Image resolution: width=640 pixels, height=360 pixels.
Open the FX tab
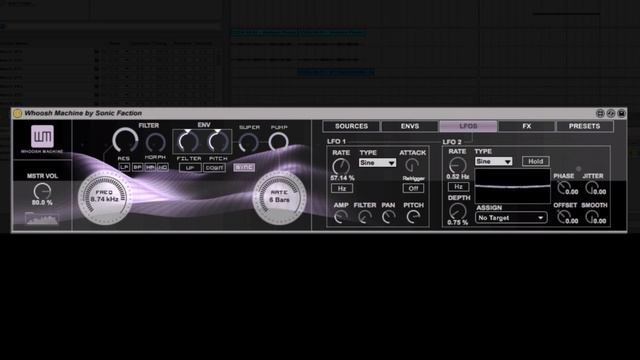(x=527, y=126)
